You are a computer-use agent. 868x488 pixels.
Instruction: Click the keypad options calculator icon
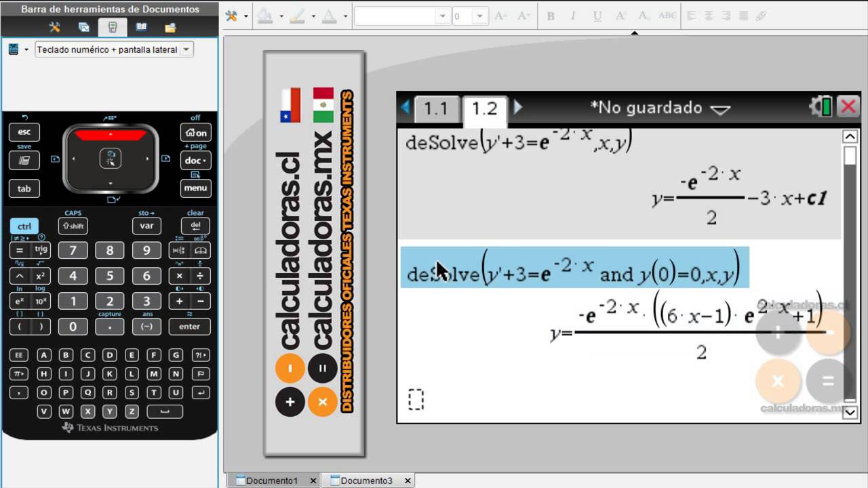(x=14, y=49)
